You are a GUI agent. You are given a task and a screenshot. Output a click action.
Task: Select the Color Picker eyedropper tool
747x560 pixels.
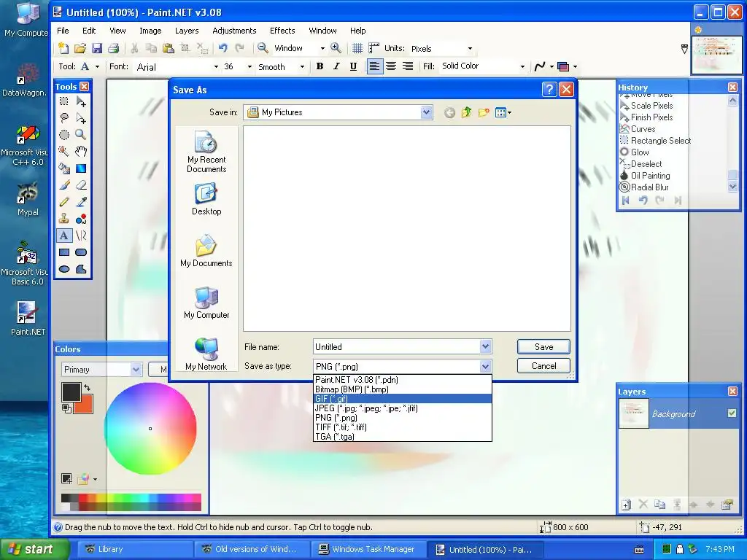tap(81, 202)
